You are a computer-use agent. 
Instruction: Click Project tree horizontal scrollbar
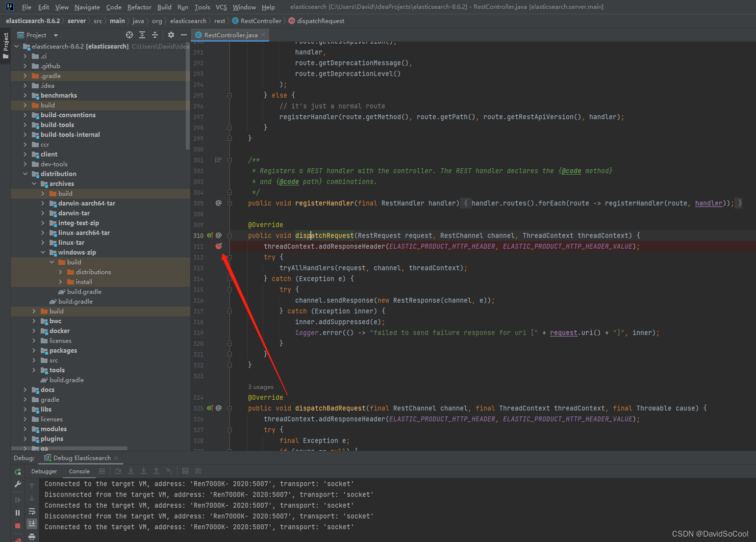pos(69,448)
